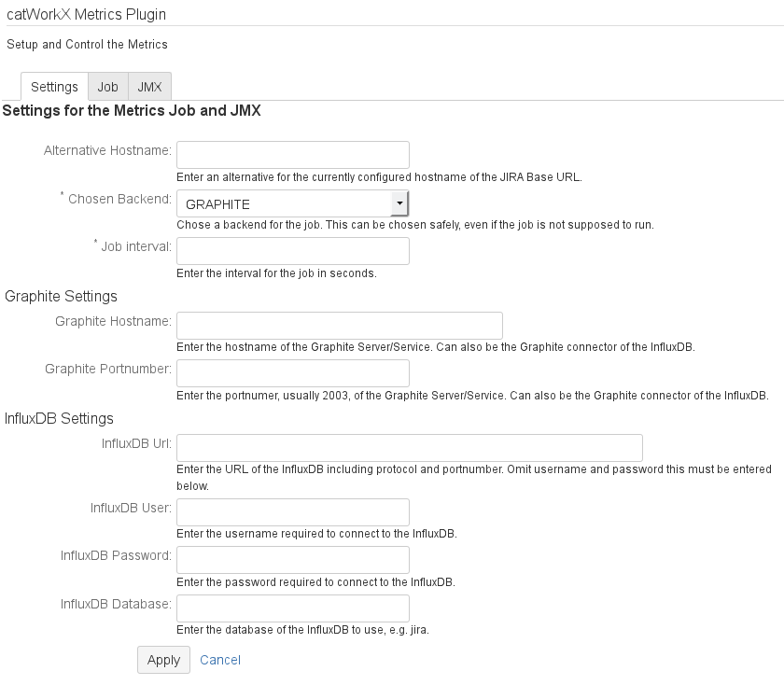
Task: Open the Job tab
Action: click(107, 87)
